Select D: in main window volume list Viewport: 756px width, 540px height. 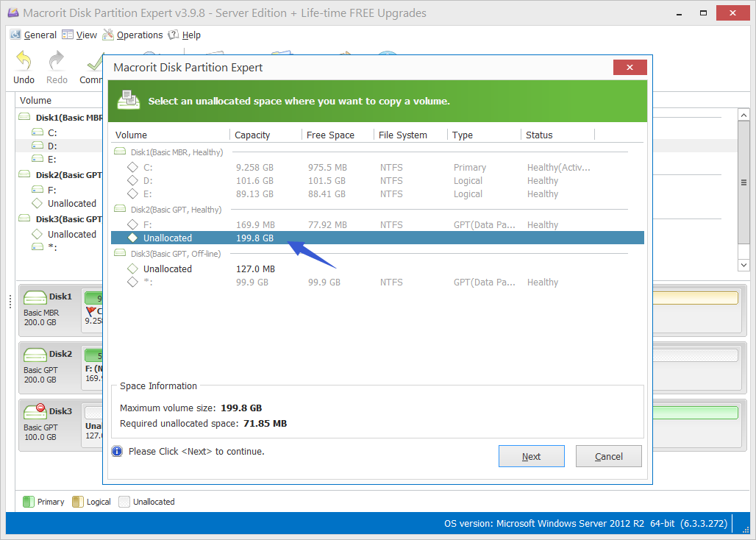[52, 146]
